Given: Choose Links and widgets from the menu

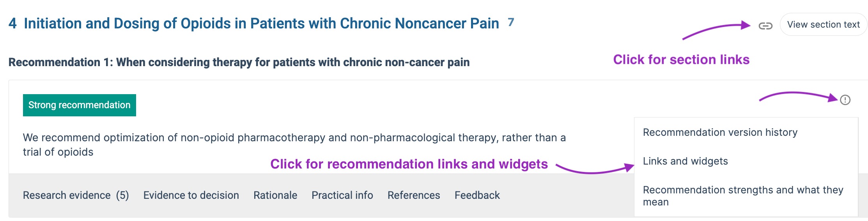Looking at the screenshot, I should point(685,161).
